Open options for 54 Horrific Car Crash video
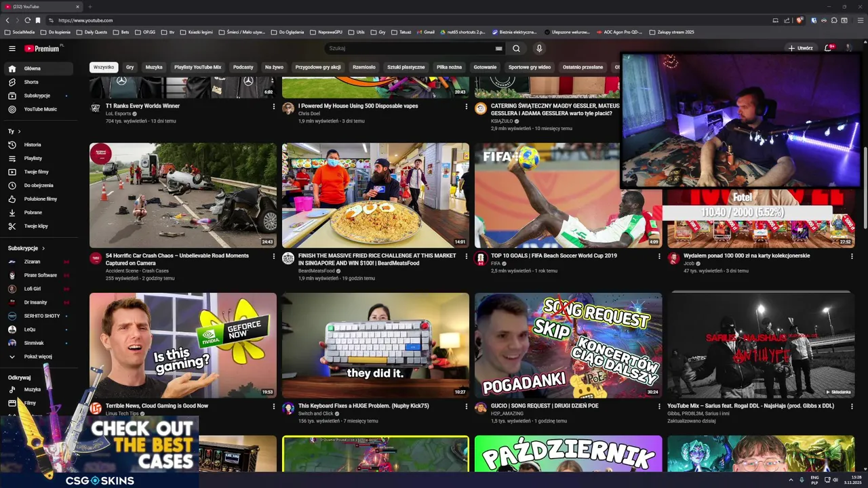 (x=274, y=256)
